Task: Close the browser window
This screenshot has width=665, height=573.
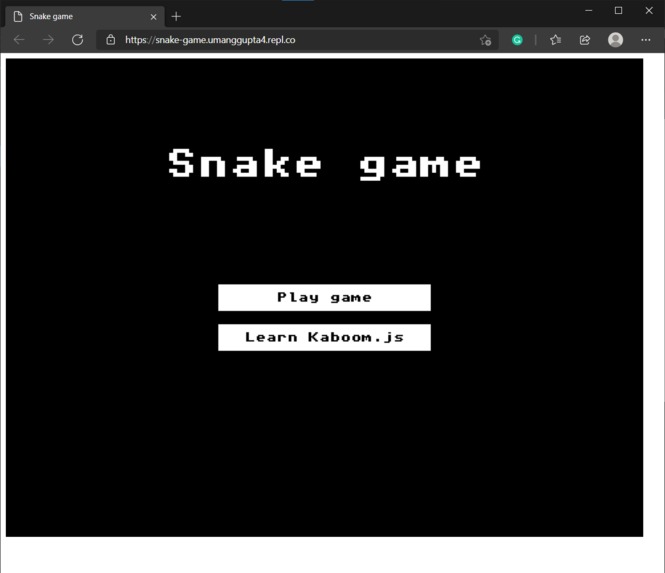Action: point(649,11)
